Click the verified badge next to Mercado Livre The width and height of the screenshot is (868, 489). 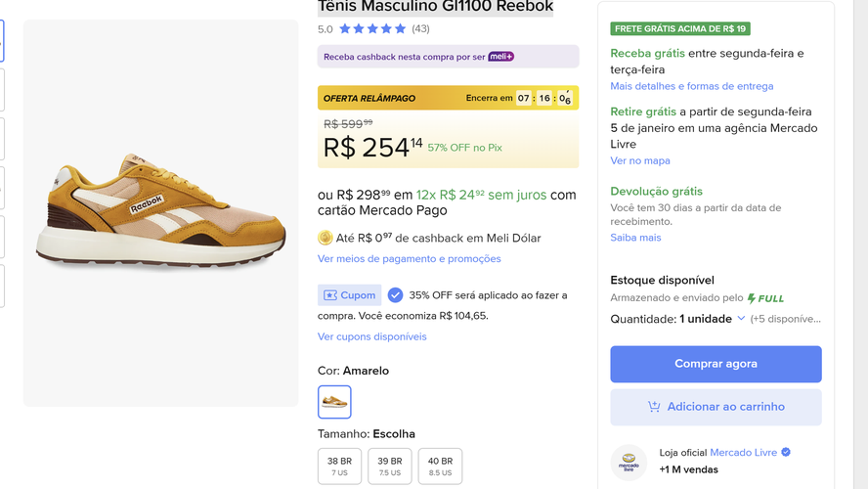click(786, 453)
